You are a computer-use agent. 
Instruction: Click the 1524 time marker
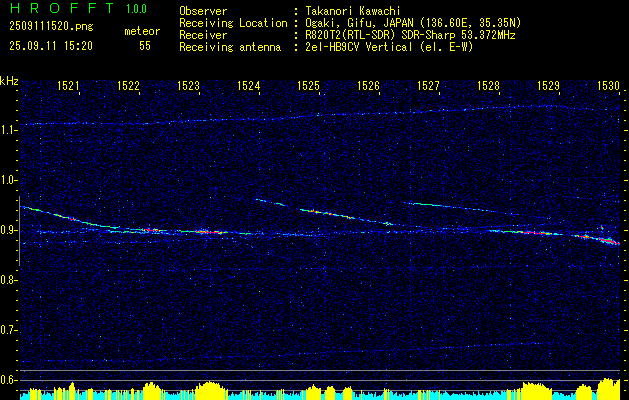click(x=248, y=85)
